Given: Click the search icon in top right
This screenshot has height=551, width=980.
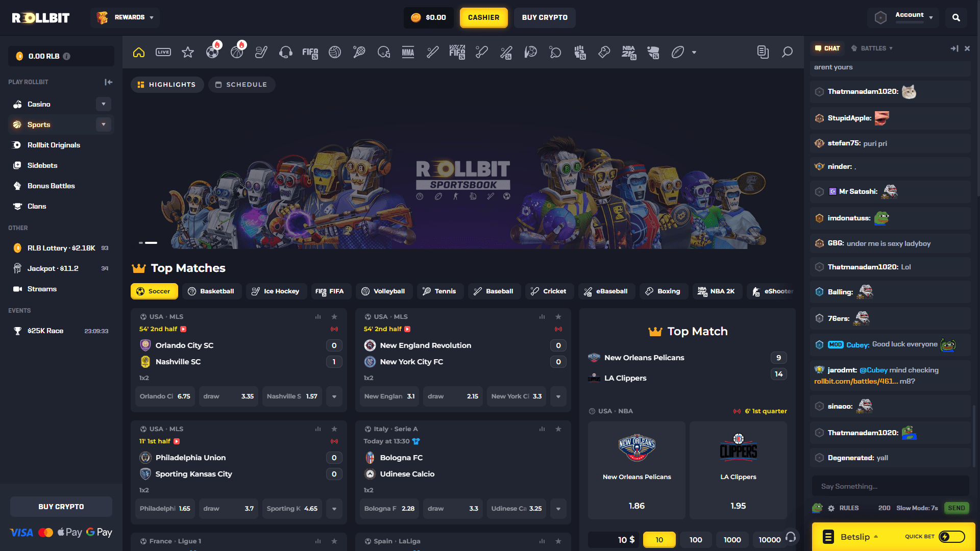Looking at the screenshot, I should [x=956, y=17].
